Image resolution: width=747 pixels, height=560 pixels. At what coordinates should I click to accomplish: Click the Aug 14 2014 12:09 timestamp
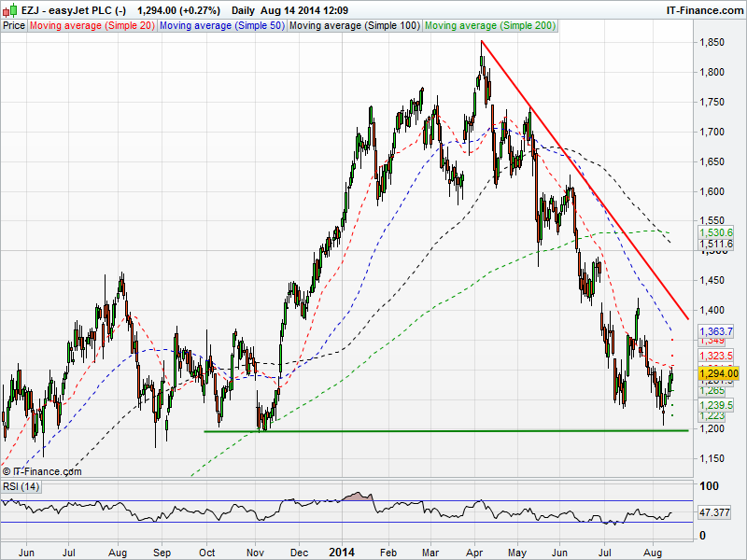coord(304,10)
